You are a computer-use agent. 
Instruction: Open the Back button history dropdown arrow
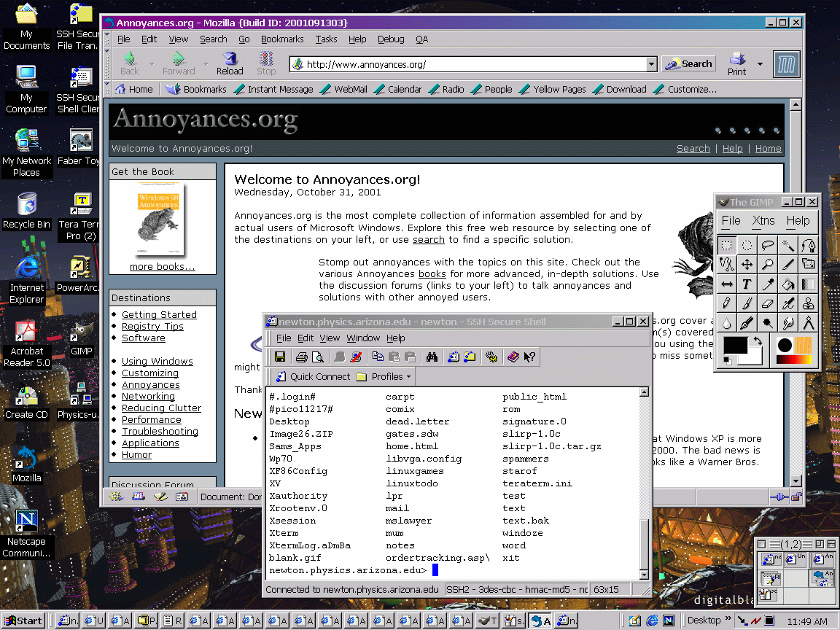pyautogui.click(x=152, y=63)
